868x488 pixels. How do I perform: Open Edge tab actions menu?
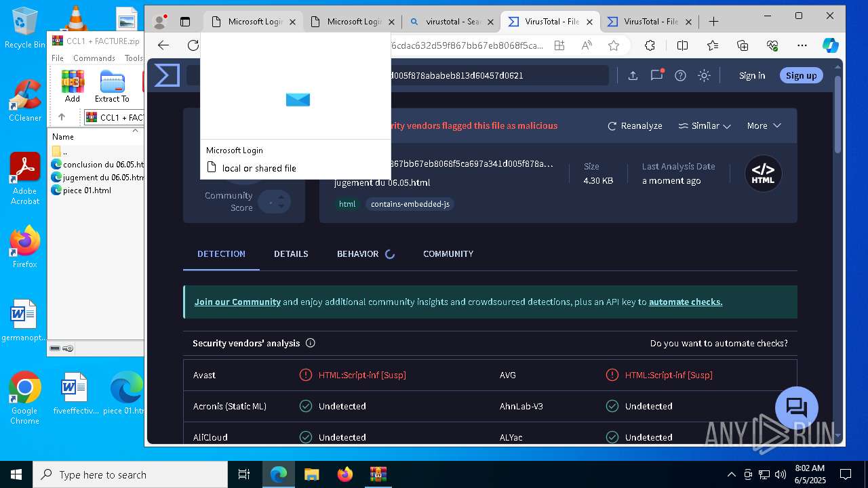point(185,22)
